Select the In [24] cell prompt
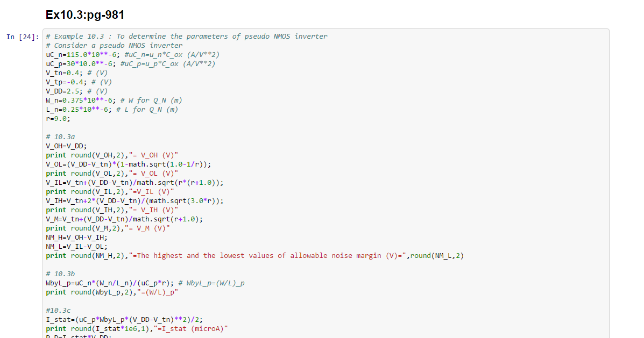 [x=22, y=37]
